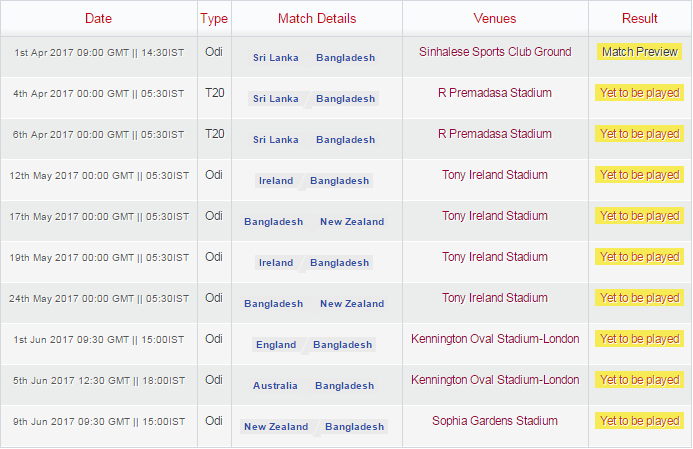Screen dimensions: 693x449
Task: Click Sri Lanka in the 1st Apr Odi
Action: [276, 58]
